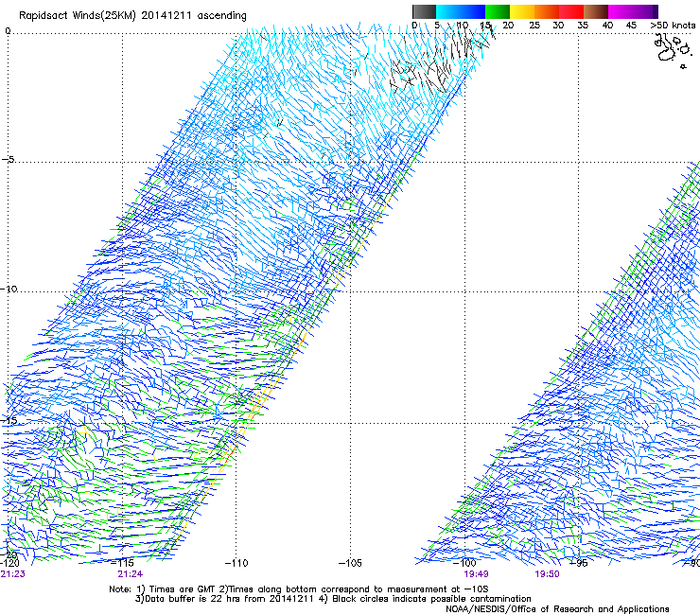Click the '-110' longitude axis label
Screen dimensions: 700x615
click(236, 562)
